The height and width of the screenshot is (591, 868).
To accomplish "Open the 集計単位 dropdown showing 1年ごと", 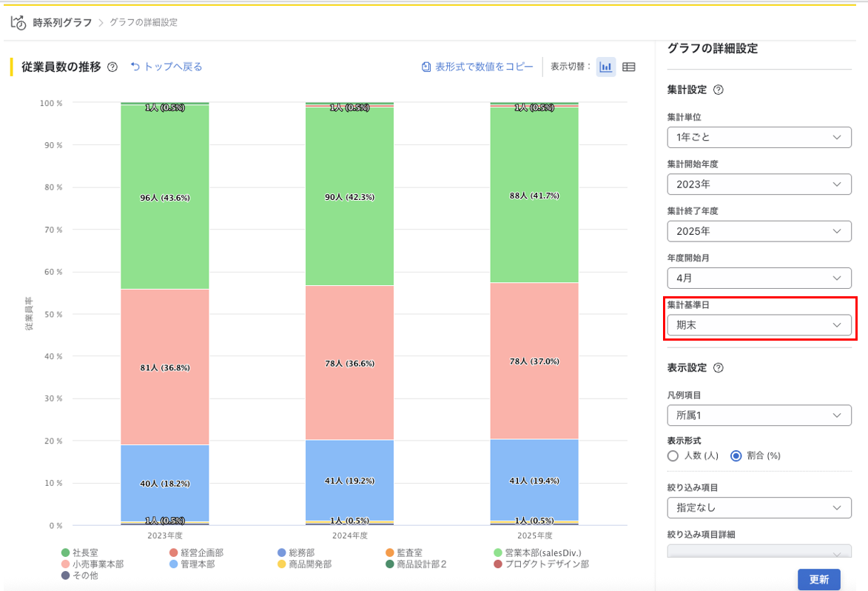I will point(759,137).
